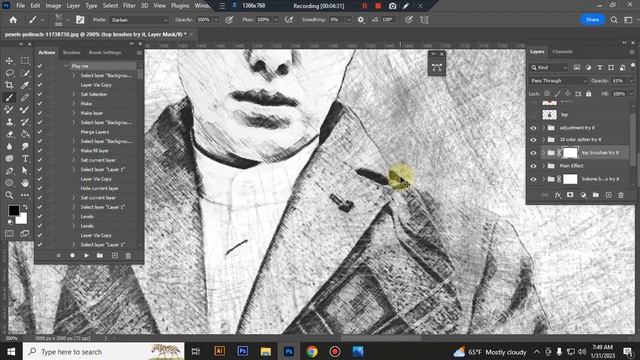Open the Image menu
The height and width of the screenshot is (360, 640).
[53, 6]
